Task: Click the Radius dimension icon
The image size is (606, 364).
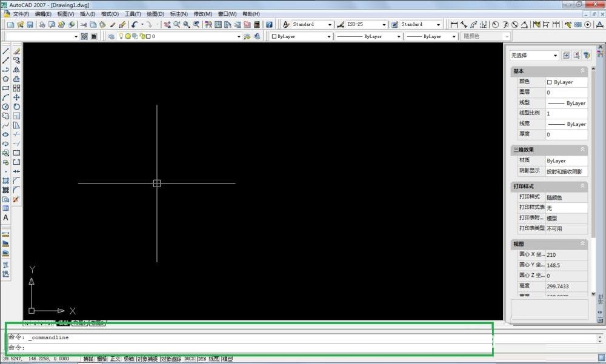Action: [x=496, y=24]
